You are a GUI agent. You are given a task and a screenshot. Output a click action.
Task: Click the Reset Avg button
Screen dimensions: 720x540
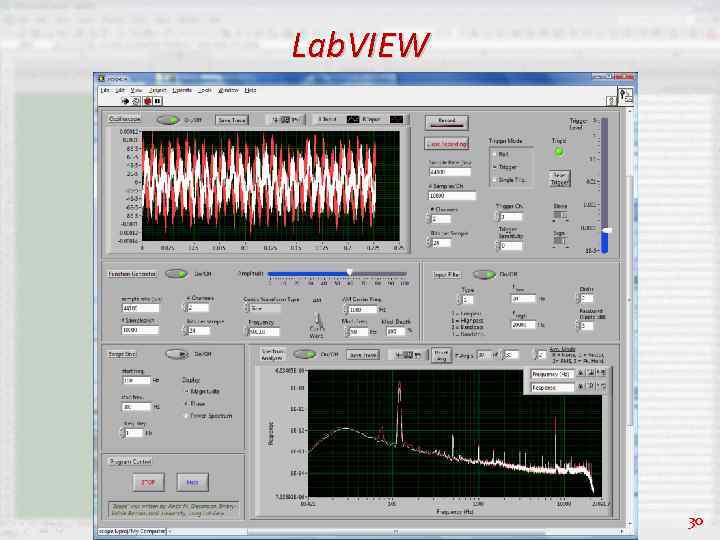(441, 355)
